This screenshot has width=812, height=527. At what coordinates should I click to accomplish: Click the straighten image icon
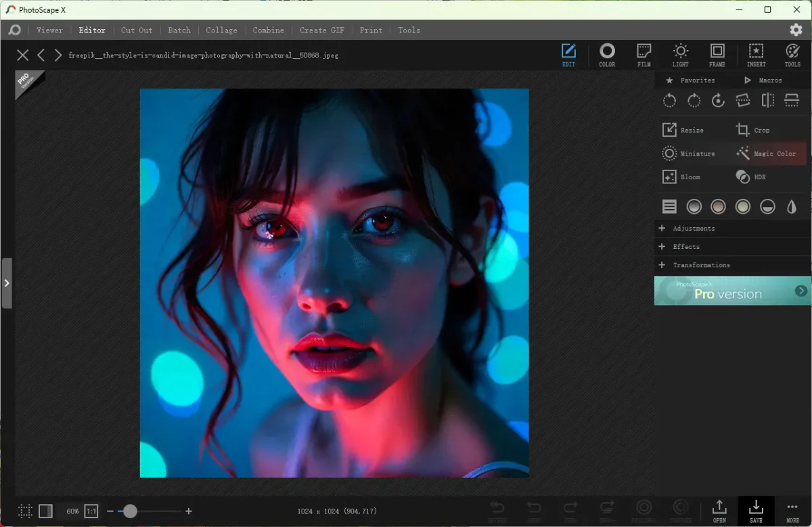[x=743, y=101]
